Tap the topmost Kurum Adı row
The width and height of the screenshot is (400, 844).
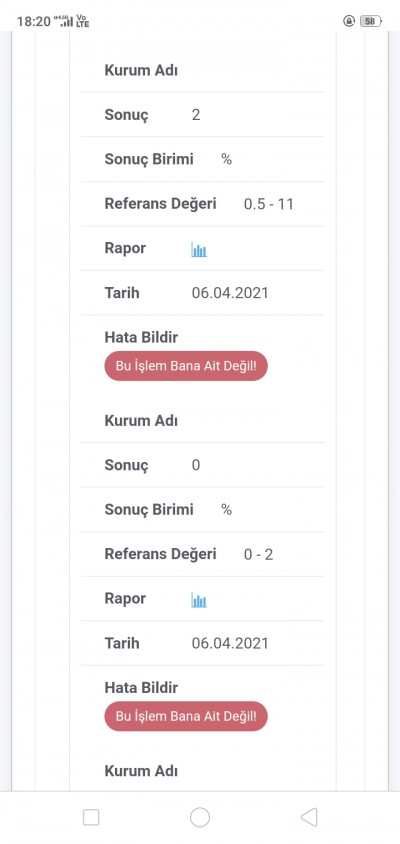[202, 71]
